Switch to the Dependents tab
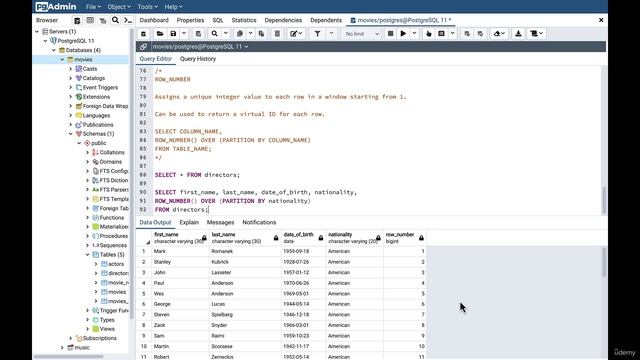The height and width of the screenshot is (360, 640). (326, 20)
